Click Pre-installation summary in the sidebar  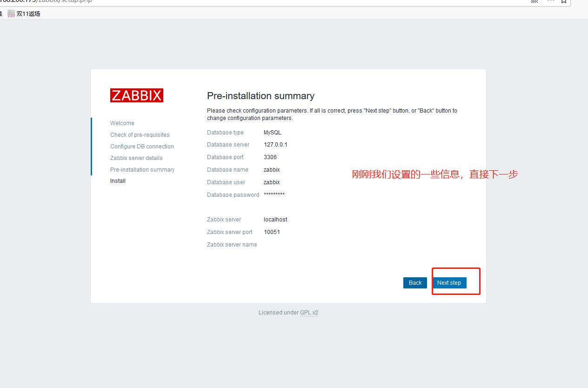point(142,170)
